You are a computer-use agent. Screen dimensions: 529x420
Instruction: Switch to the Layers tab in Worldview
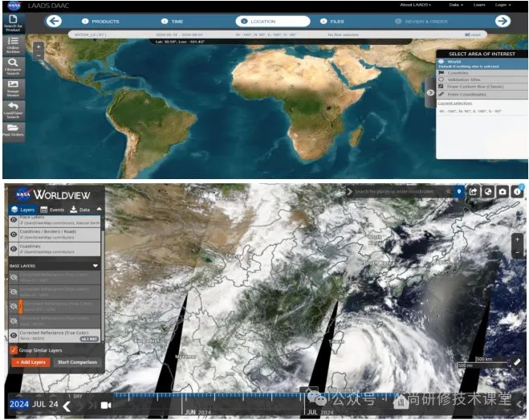coord(22,210)
